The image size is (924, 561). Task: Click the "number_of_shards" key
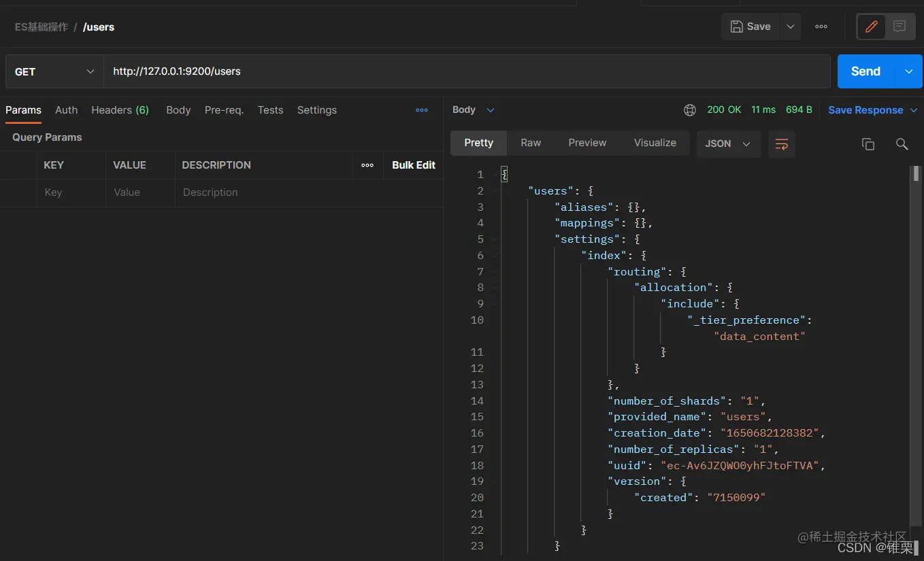[667, 401]
